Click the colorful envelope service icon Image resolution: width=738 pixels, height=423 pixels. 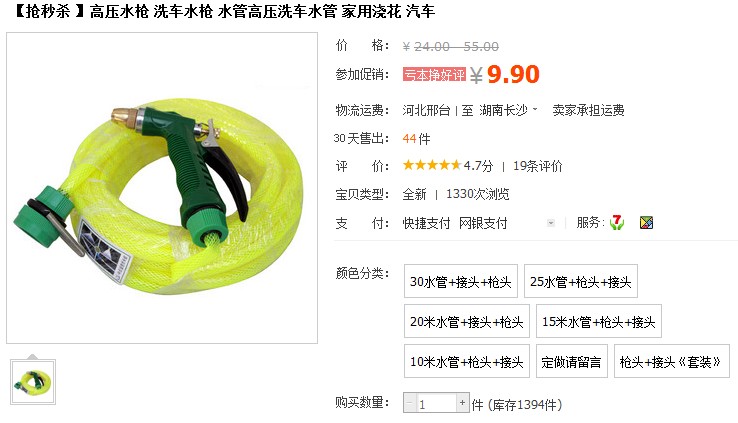pyautogui.click(x=646, y=223)
